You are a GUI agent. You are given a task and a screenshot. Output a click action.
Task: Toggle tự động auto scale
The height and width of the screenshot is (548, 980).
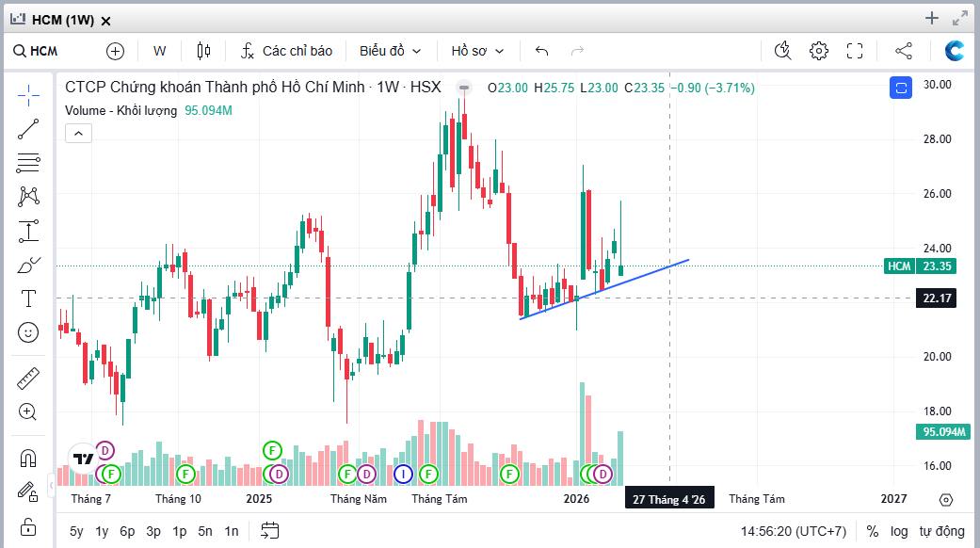(x=942, y=532)
